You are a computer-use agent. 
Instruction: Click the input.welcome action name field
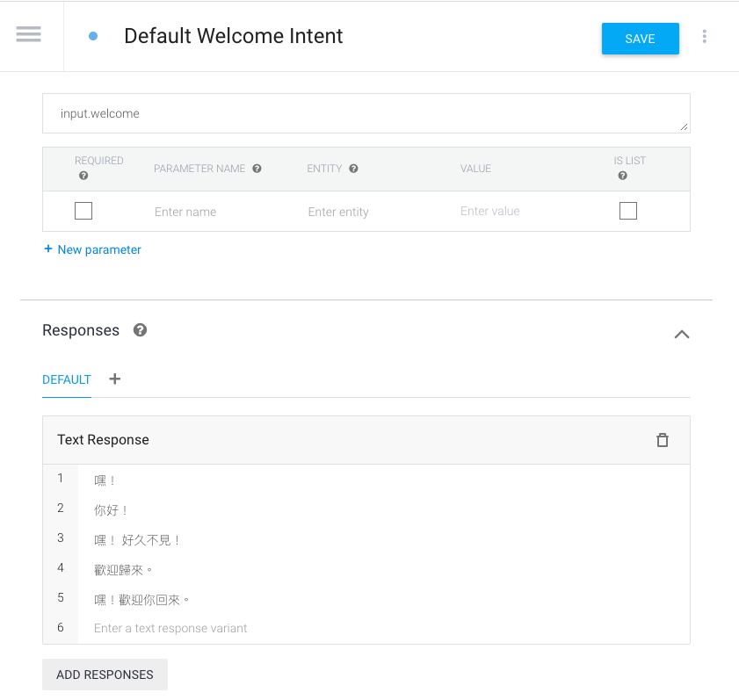[366, 113]
